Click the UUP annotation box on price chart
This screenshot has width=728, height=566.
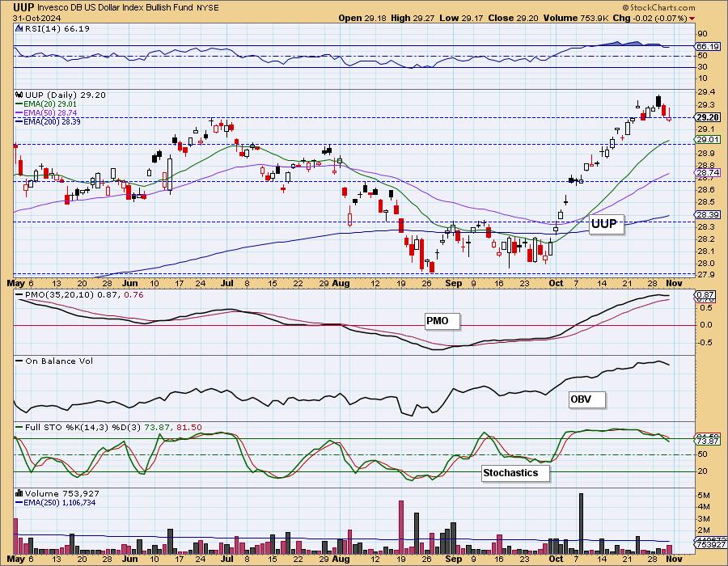coord(606,225)
